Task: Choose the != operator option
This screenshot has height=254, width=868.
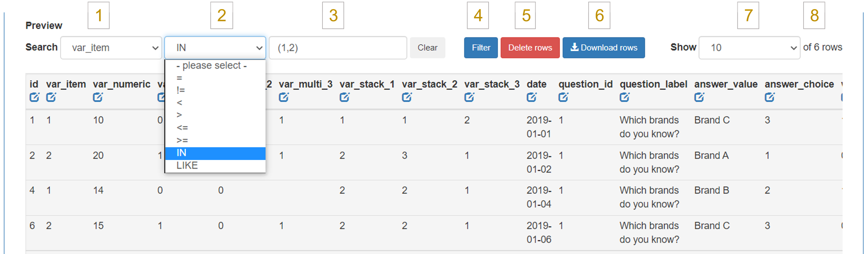Action: pos(181,90)
